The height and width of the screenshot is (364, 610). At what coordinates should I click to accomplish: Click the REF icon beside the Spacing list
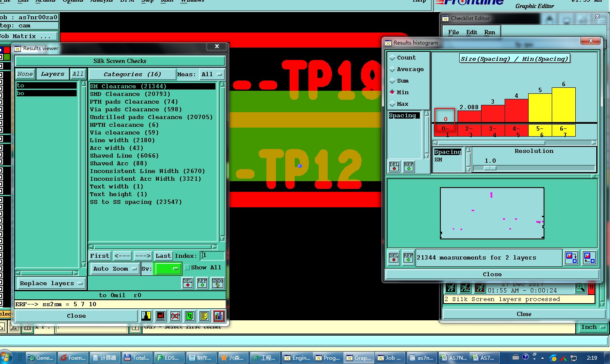pyautogui.click(x=409, y=167)
